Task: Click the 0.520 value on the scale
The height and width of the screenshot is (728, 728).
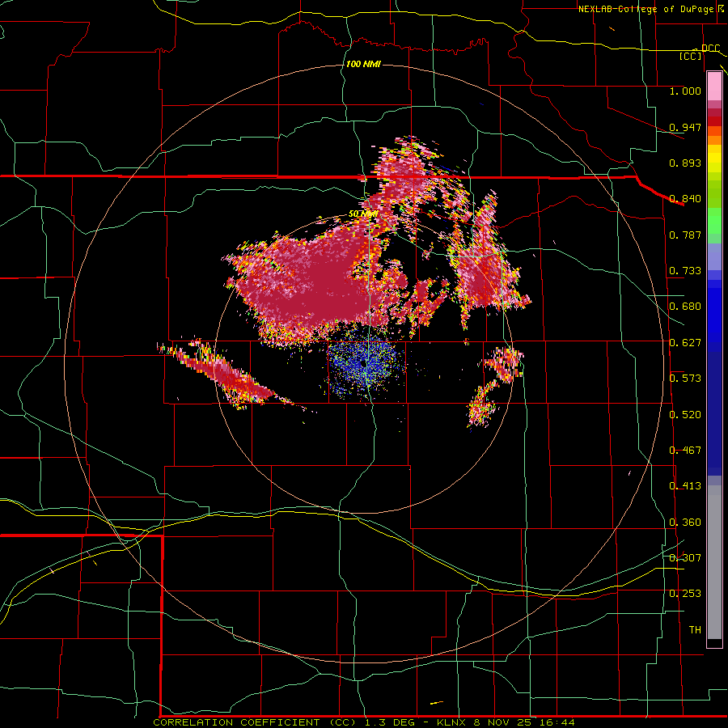Action: [685, 415]
